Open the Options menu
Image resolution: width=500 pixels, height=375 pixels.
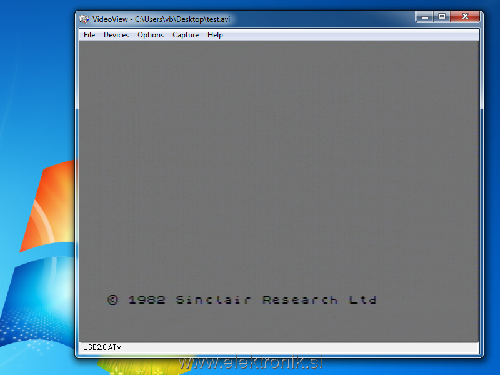[x=151, y=35]
